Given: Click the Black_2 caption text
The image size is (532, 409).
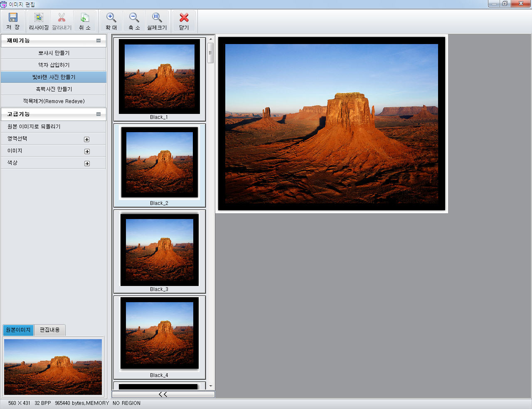Looking at the screenshot, I should coord(159,203).
